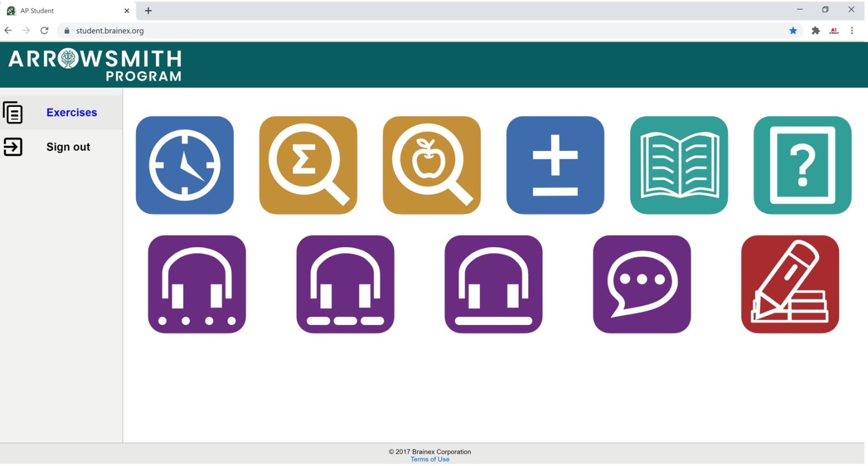Open the apple magnifier exercise

click(x=431, y=165)
